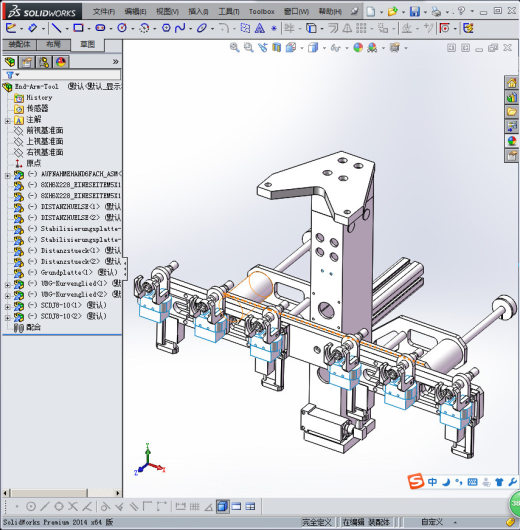520x530 pixels.
Task: Expand the SCDJ8-10<2> node
Action: click(7, 318)
